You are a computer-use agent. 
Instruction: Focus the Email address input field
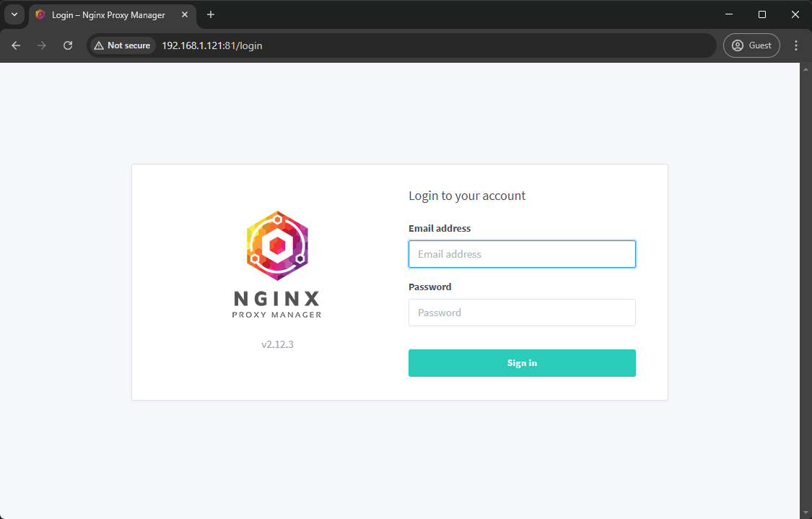pos(522,254)
